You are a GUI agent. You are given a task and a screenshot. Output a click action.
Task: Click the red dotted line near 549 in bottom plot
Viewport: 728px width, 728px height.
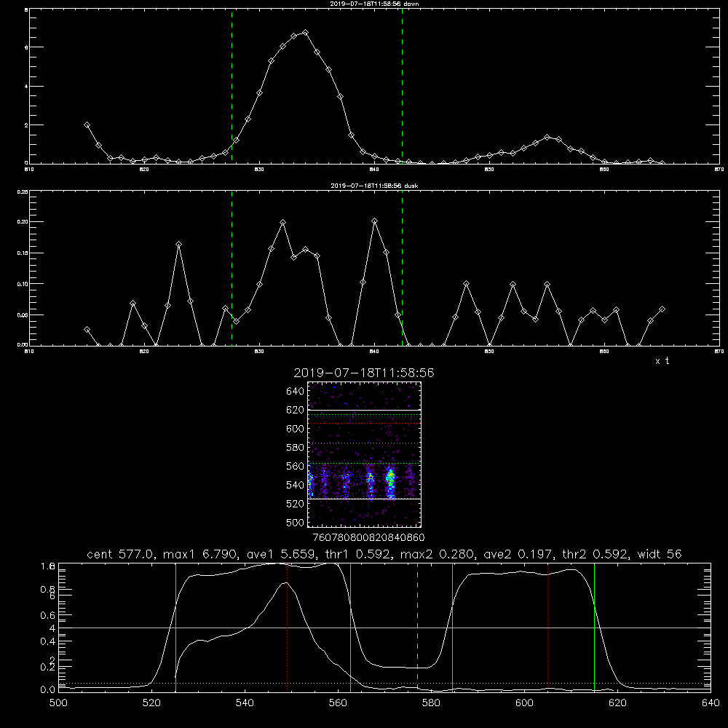pos(288,627)
